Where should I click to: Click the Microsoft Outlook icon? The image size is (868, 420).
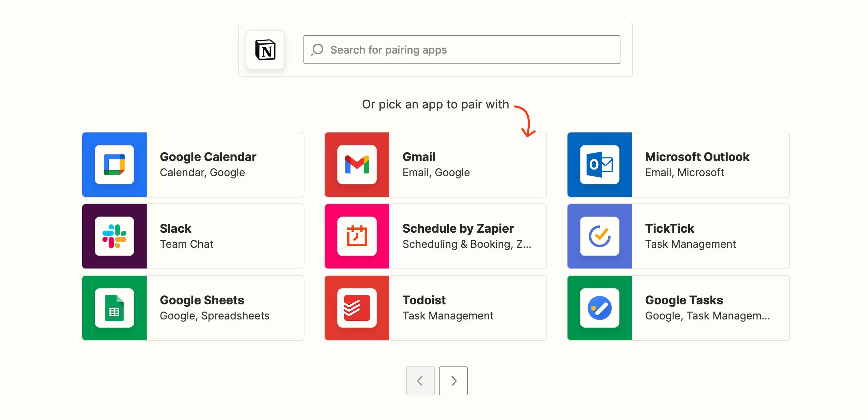click(599, 164)
